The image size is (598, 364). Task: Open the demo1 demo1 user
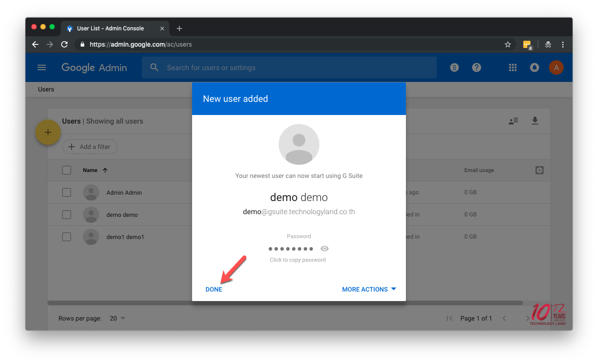coord(125,237)
